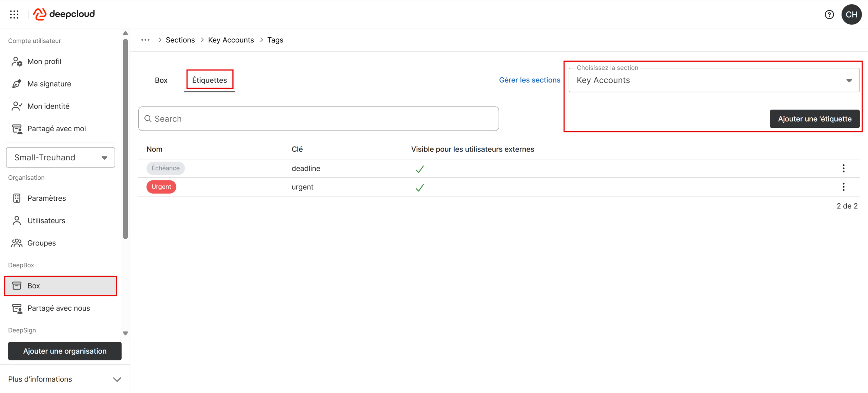
Task: Open the app launcher grid icon
Action: point(14,14)
